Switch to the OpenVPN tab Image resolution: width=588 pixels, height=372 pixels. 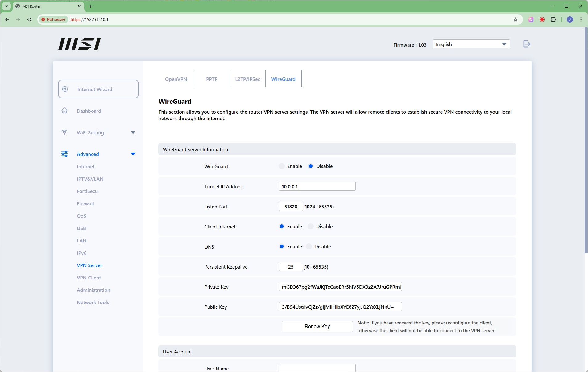point(176,79)
